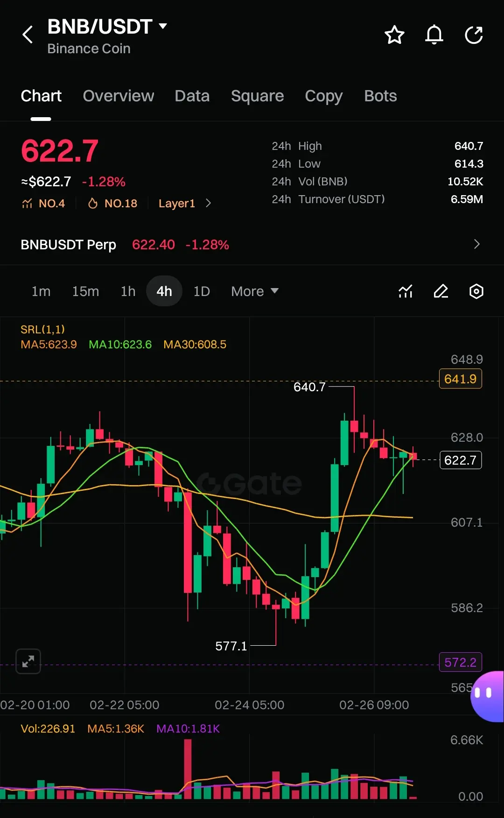The image size is (504, 818).
Task: Tap the MA10:623.6 indicator value
Action: coord(120,345)
